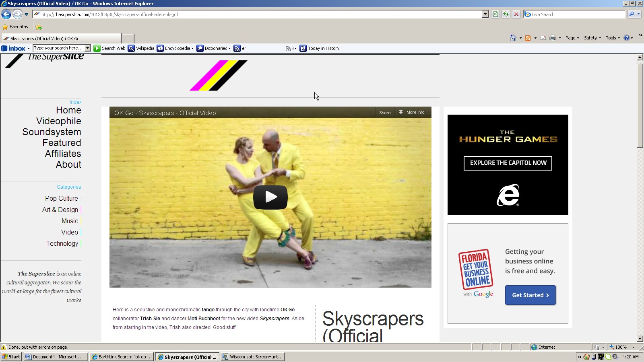This screenshot has height=362, width=644.
Task: Open the recent pages dropdown arrow
Action: (x=27, y=14)
